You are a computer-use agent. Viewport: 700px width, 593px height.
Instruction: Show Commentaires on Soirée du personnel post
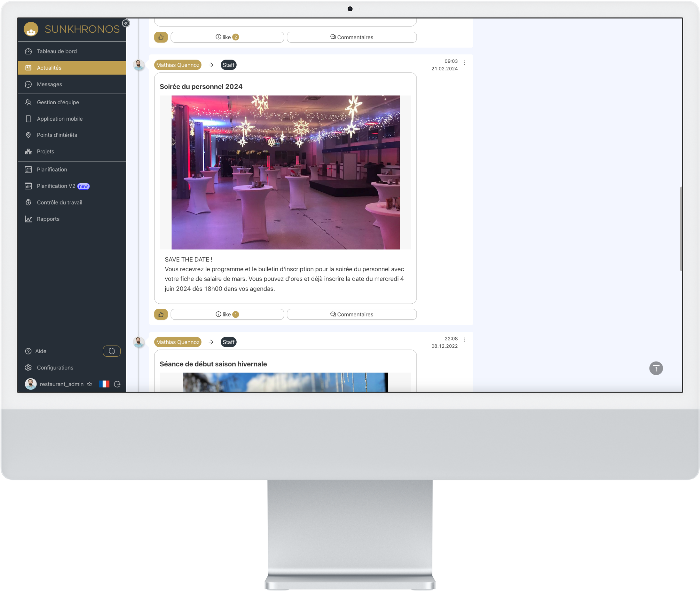pos(351,314)
